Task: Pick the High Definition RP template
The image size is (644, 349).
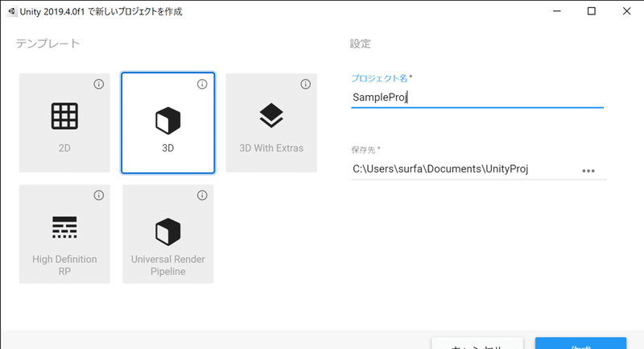Action: (64, 234)
